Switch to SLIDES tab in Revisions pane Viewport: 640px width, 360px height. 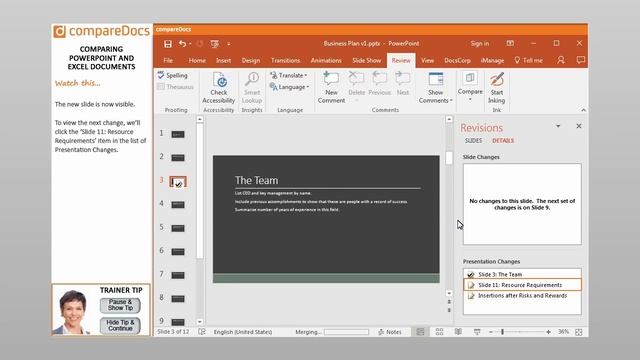(x=473, y=140)
